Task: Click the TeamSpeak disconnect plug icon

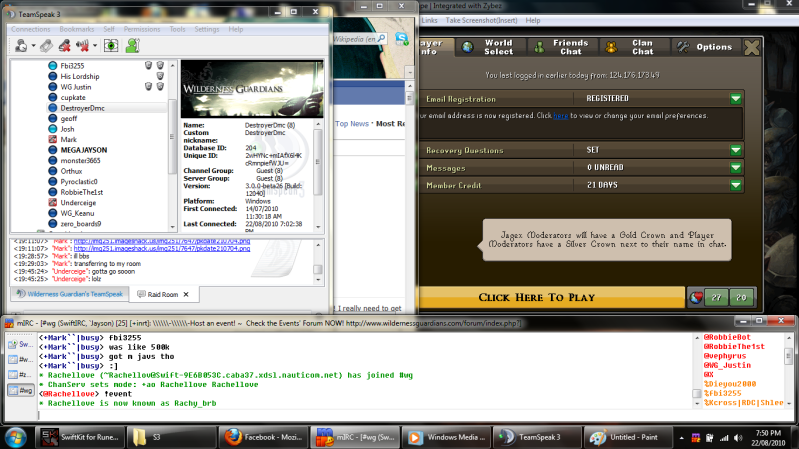Action: [46, 46]
